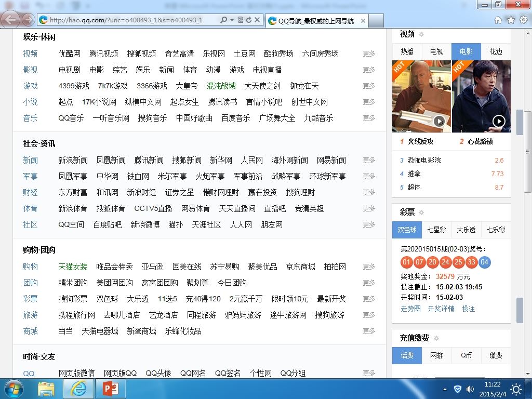Click the volume speaker tray icon
The height and width of the screenshot is (399, 532).
point(470,389)
